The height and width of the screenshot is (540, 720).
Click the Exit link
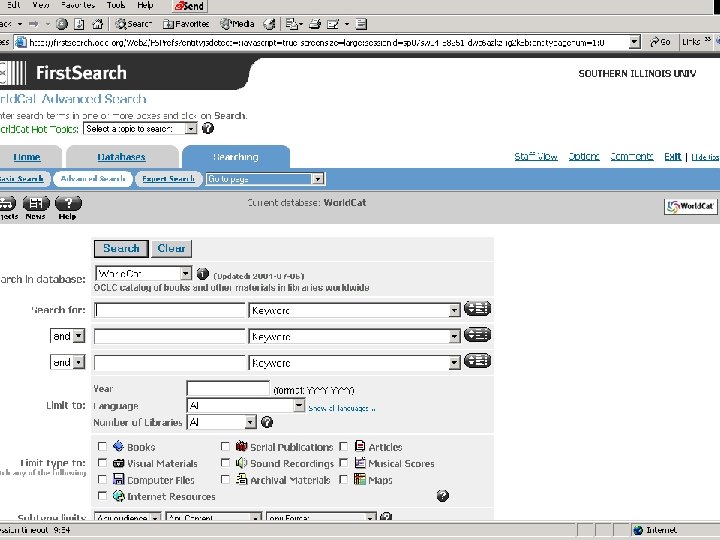point(673,157)
